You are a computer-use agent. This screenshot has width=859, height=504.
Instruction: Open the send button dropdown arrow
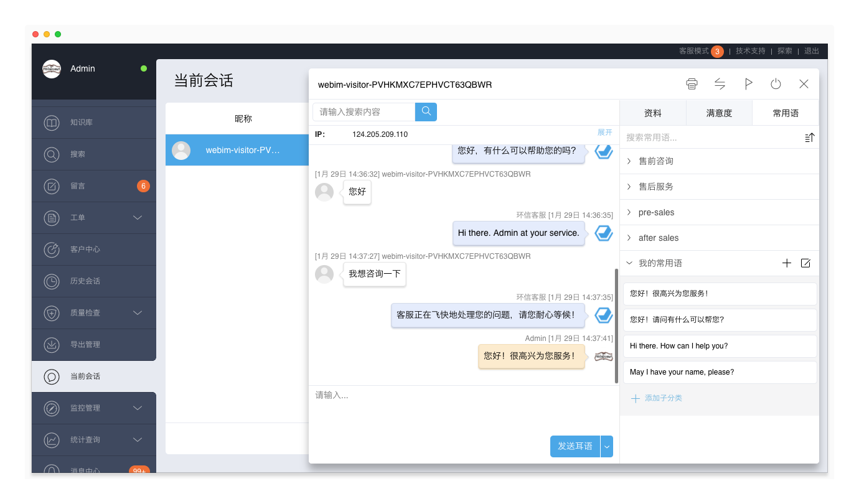[x=607, y=447]
